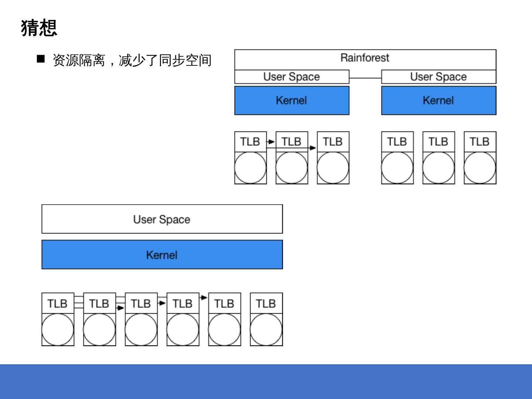Click the right blue Kernel box under Rainforest

439,100
